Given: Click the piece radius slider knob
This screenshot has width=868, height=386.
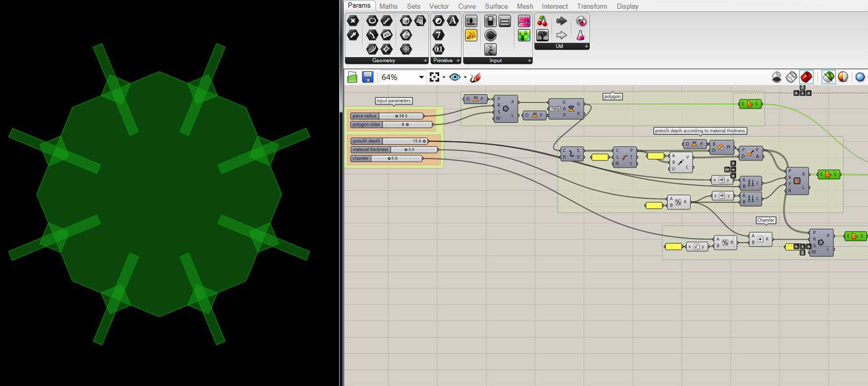Looking at the screenshot, I should [397, 116].
